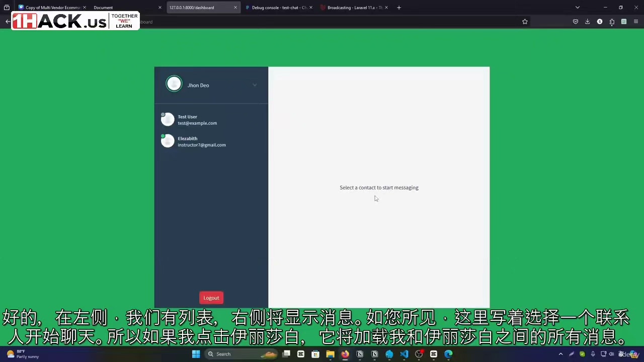Open the list all tabs dropdown
This screenshot has height=362, width=644.
[x=577, y=8]
